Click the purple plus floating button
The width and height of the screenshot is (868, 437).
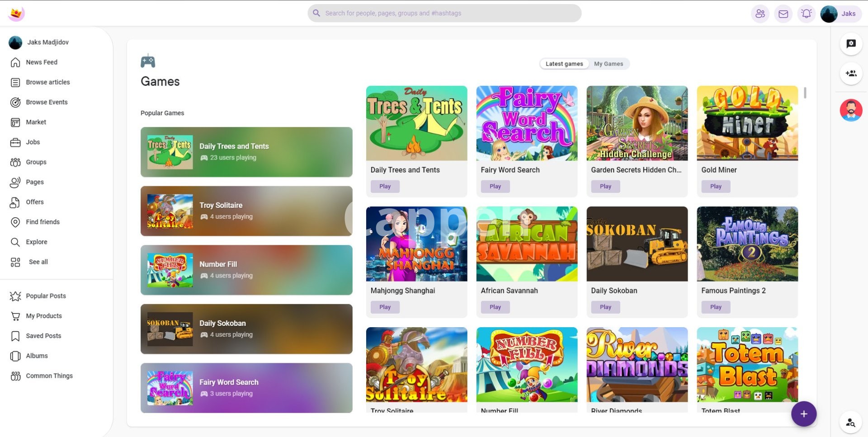point(803,414)
